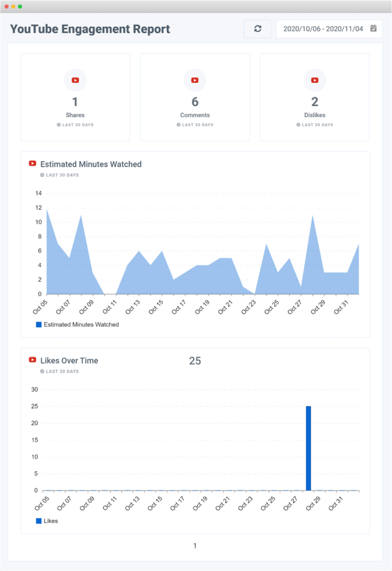
Task: Select the Comments metric card
Action: coord(195,98)
